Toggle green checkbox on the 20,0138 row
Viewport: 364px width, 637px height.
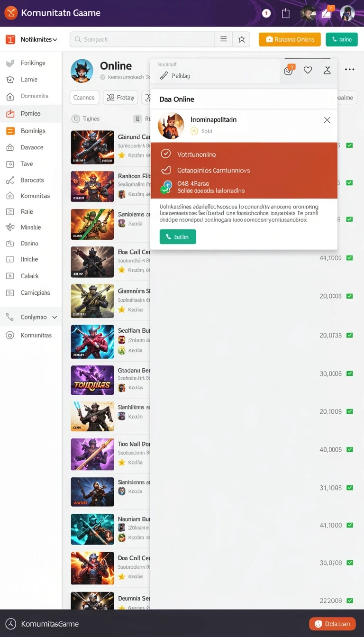[350, 335]
